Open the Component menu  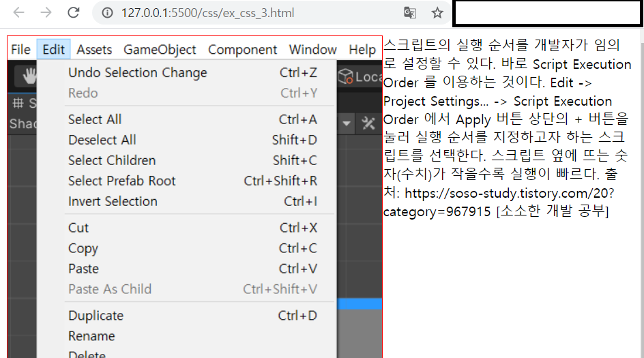[x=242, y=50]
